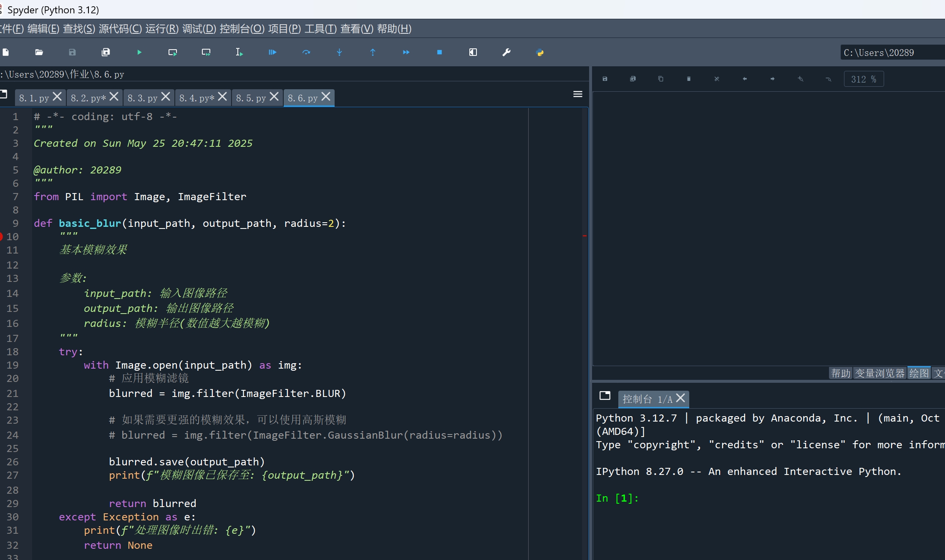Open the 运行(R) menu
945x560 pixels.
161,29
